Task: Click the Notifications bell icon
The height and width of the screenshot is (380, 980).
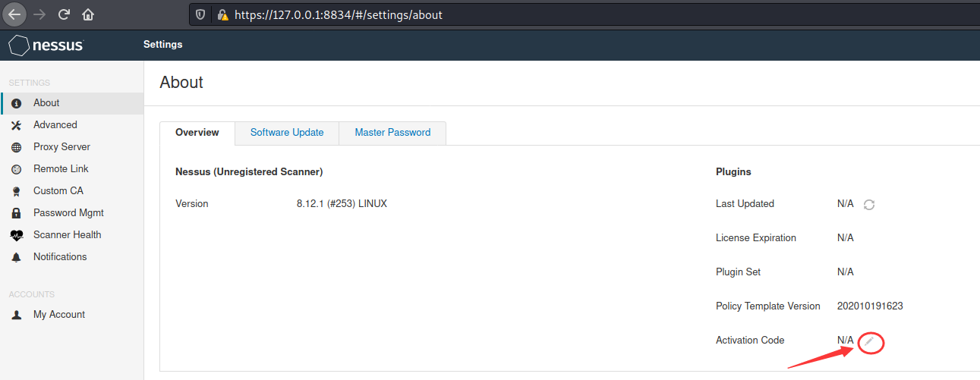Action: 17,257
